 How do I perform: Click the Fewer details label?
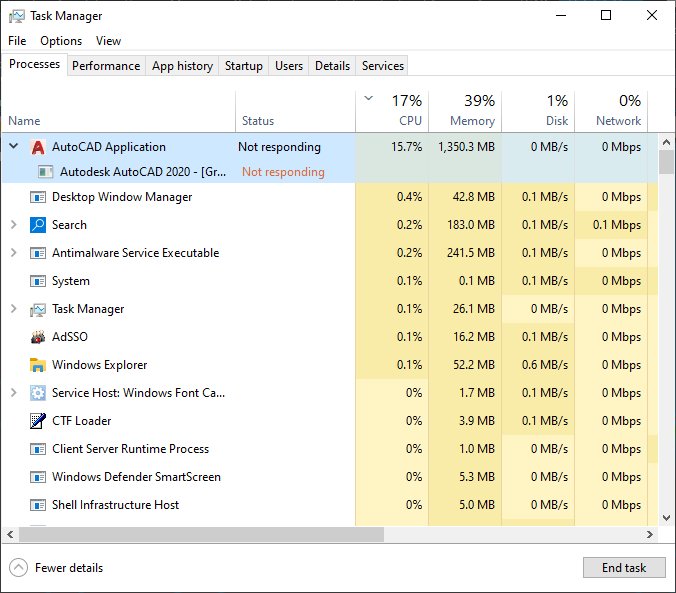(x=69, y=568)
